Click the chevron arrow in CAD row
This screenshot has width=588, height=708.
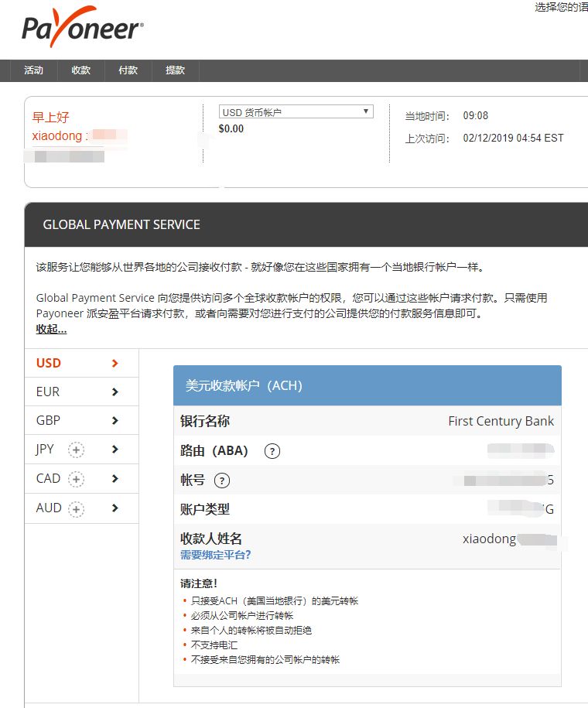[x=115, y=479]
